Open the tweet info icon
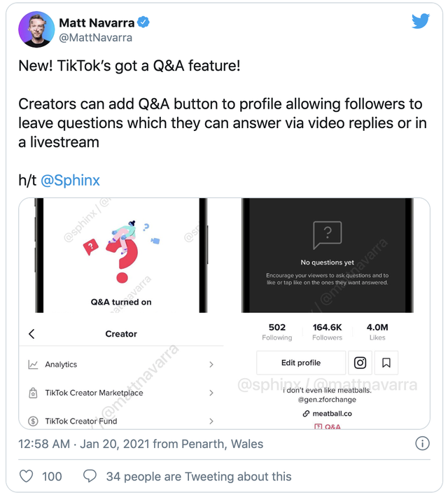Viewport: 448px width, 495px height. [x=422, y=443]
